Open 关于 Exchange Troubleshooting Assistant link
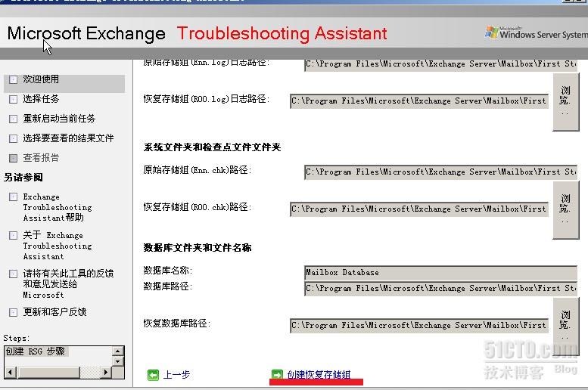 pyautogui.click(x=58, y=246)
